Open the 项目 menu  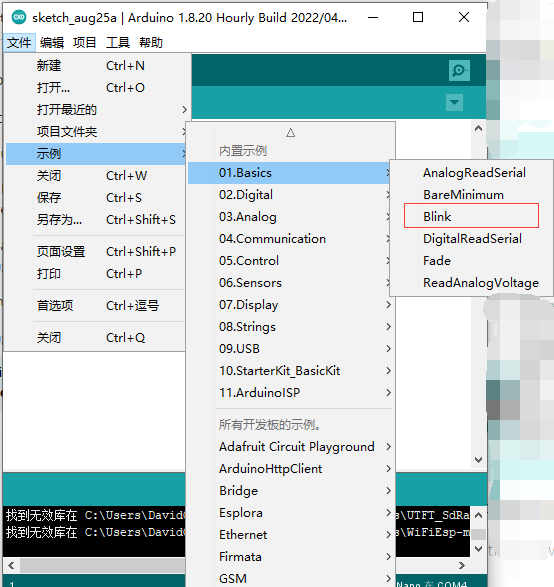85,42
